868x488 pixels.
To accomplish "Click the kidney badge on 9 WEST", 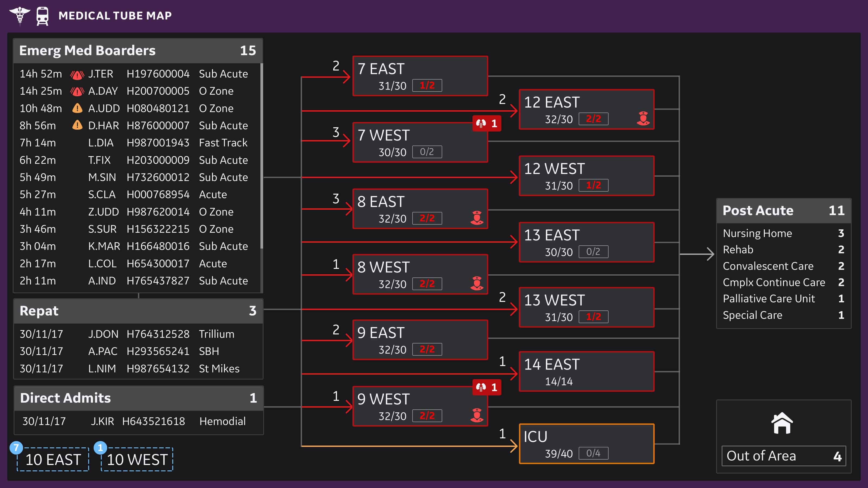I will (487, 387).
